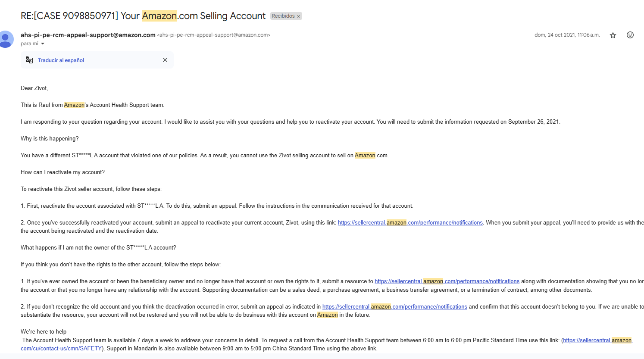Open the contact-us SAFETY link
644x359 pixels.
coord(61,349)
